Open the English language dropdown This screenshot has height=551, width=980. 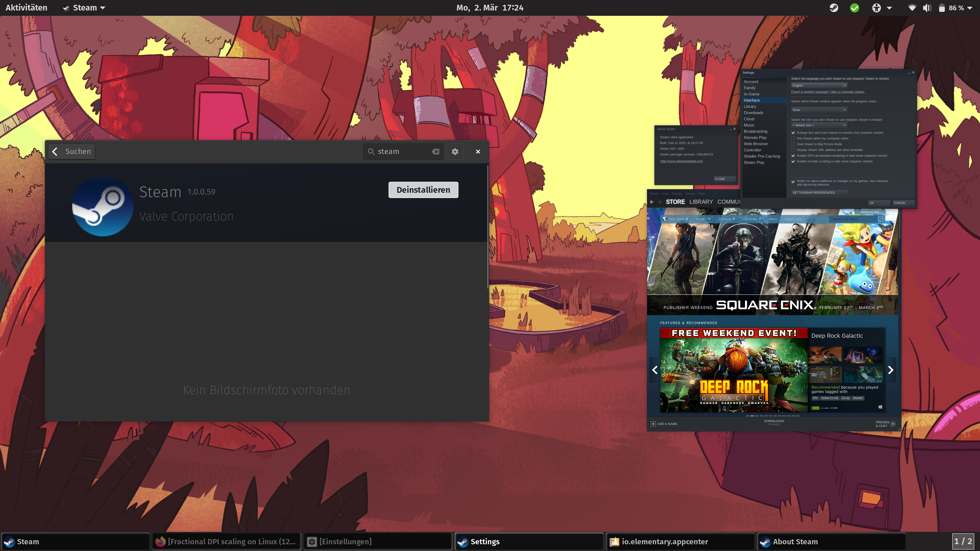click(819, 86)
